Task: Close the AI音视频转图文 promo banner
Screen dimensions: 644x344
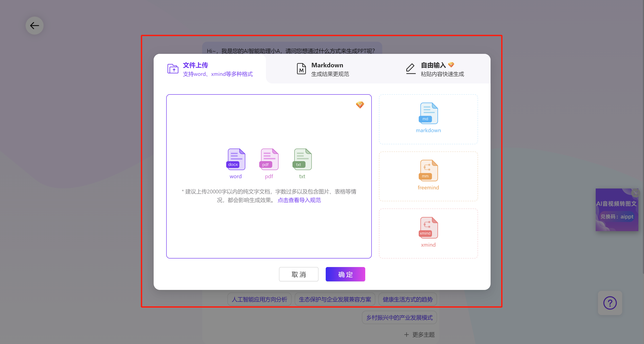Action: 635,193
